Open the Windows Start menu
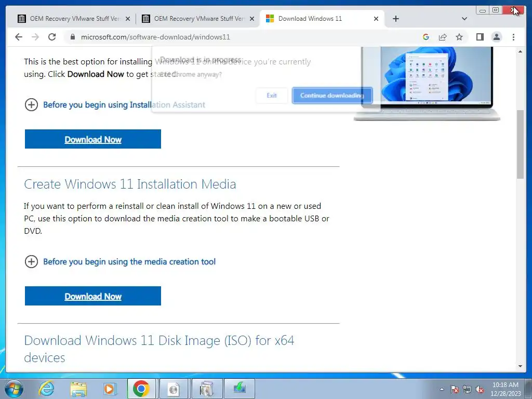Viewport: 532px width, 399px height. 14,389
